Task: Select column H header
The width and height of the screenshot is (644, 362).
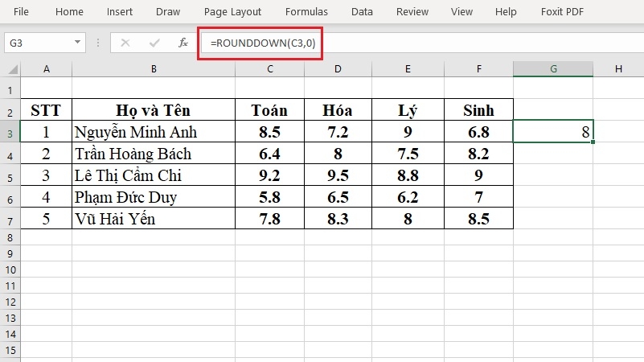Action: 618,69
